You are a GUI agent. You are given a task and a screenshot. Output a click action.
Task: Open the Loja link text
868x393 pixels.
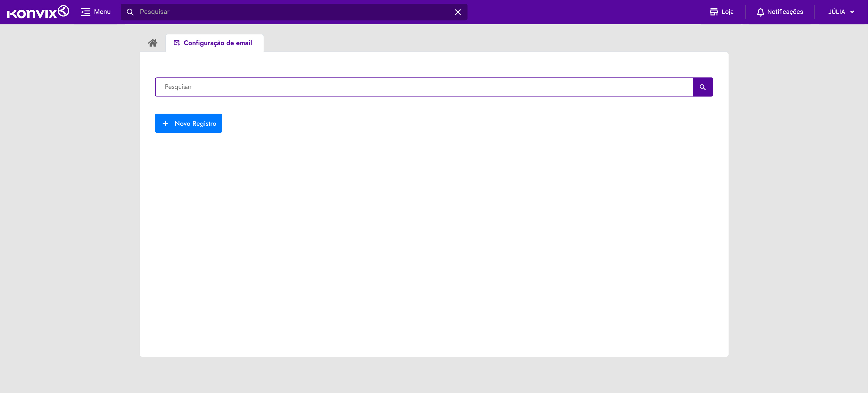pyautogui.click(x=728, y=12)
